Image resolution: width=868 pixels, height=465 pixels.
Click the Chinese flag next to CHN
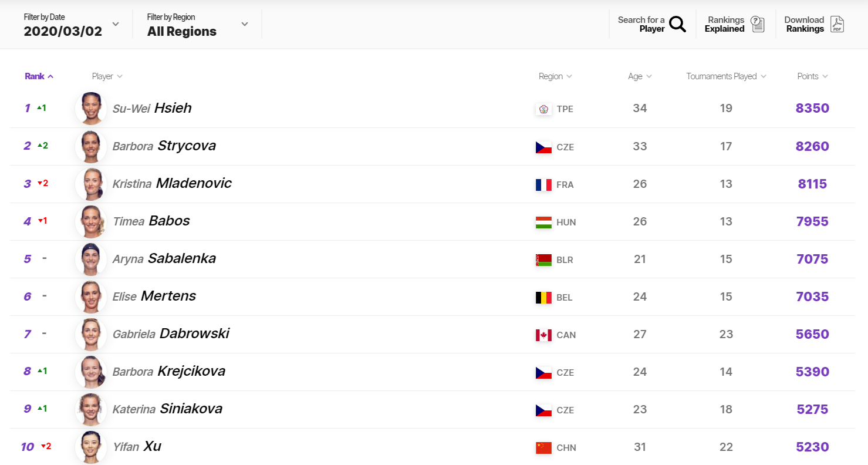[543, 448]
